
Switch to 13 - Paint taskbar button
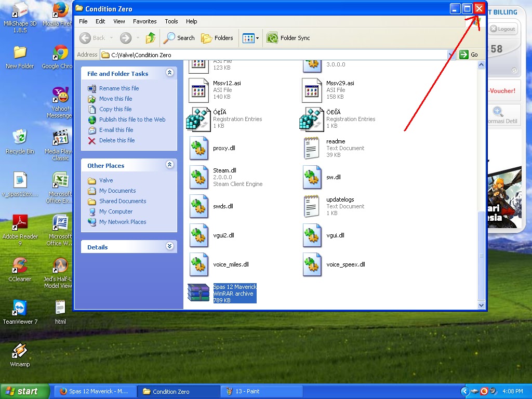pos(261,391)
